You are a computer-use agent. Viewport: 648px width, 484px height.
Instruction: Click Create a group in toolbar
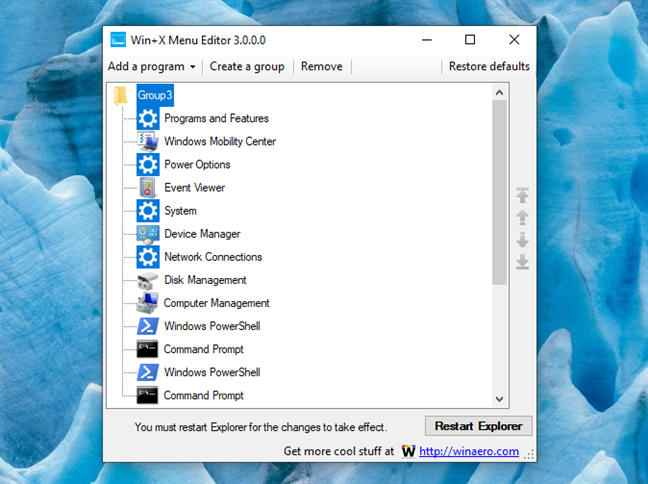click(247, 67)
